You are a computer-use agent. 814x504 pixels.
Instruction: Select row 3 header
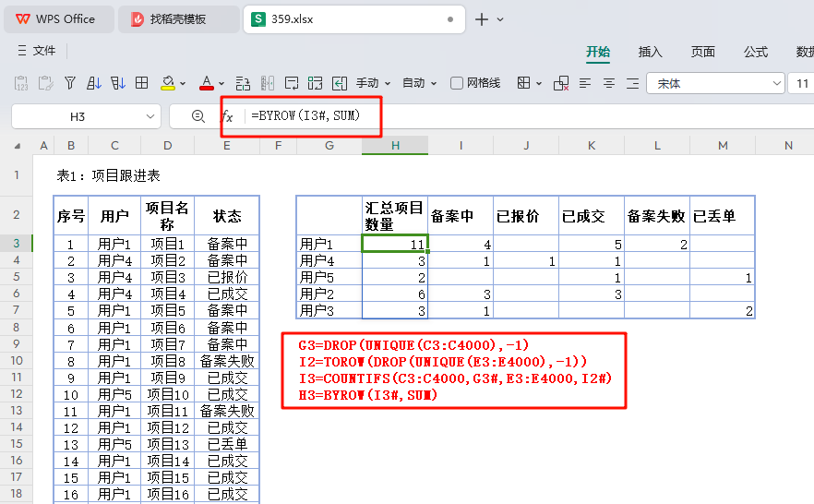pyautogui.click(x=17, y=243)
